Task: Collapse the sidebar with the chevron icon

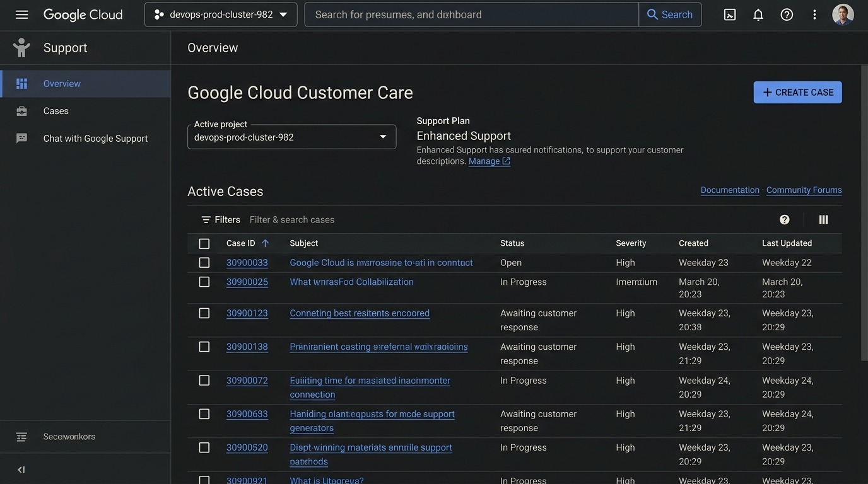Action: coord(21,470)
